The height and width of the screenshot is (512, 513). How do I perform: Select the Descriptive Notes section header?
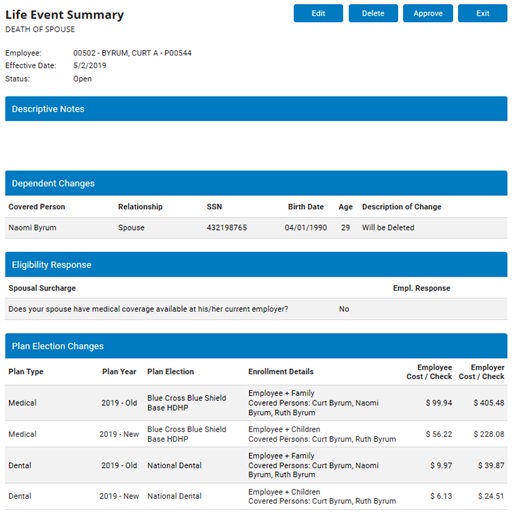point(256,109)
